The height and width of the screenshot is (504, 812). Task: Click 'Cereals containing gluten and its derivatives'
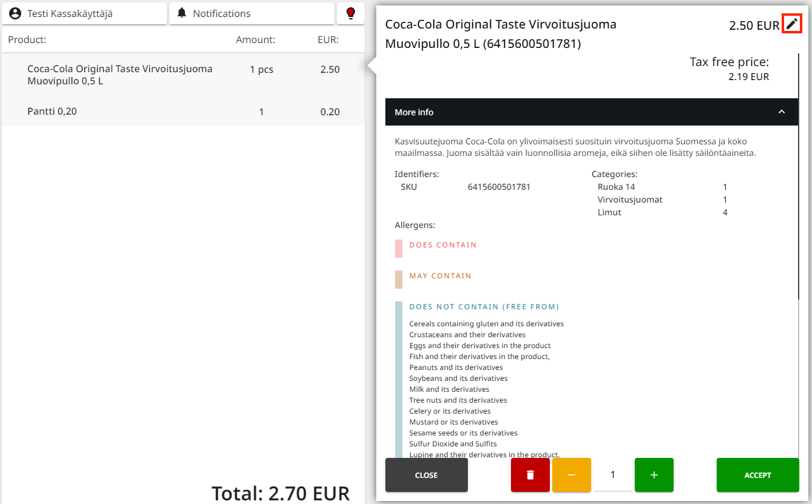coord(487,324)
